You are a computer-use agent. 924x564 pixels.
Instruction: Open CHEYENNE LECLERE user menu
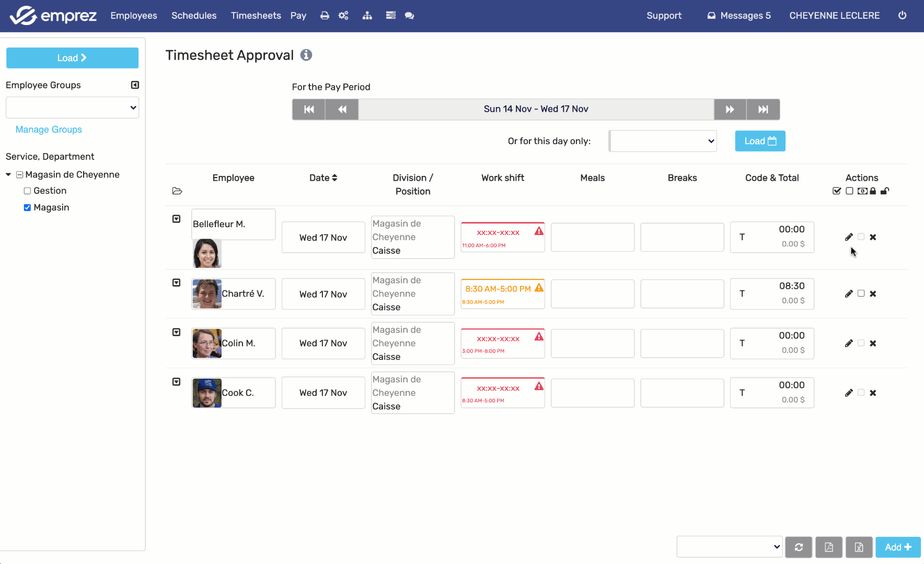[x=835, y=16]
